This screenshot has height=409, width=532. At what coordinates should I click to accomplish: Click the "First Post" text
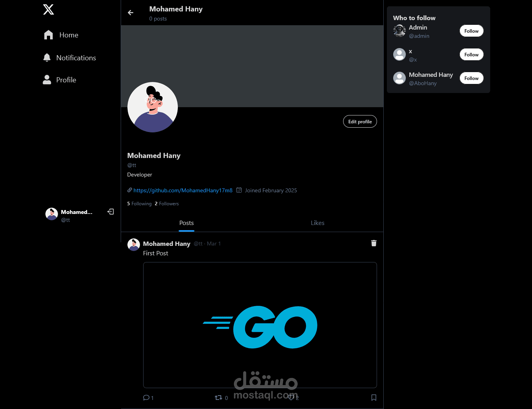tap(155, 253)
